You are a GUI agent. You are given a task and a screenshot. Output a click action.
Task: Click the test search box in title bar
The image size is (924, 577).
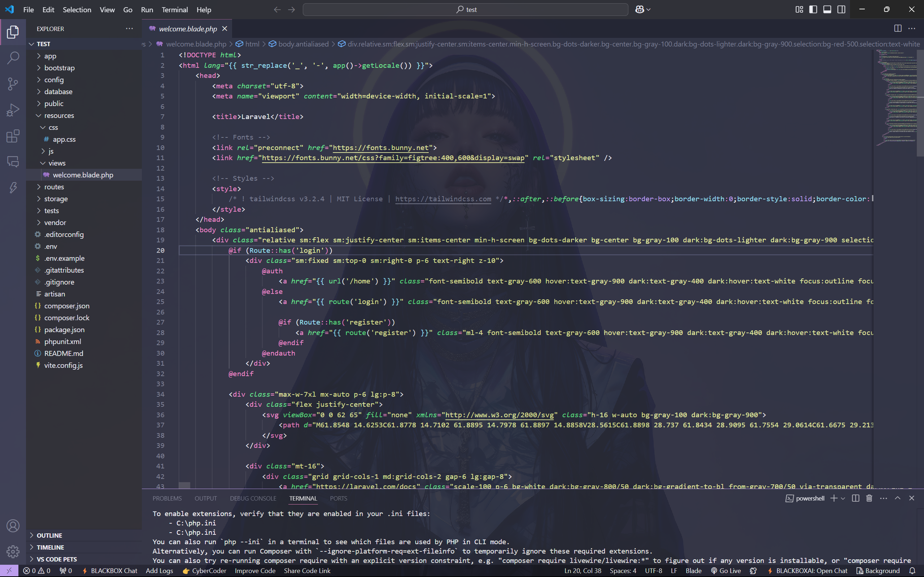point(465,9)
